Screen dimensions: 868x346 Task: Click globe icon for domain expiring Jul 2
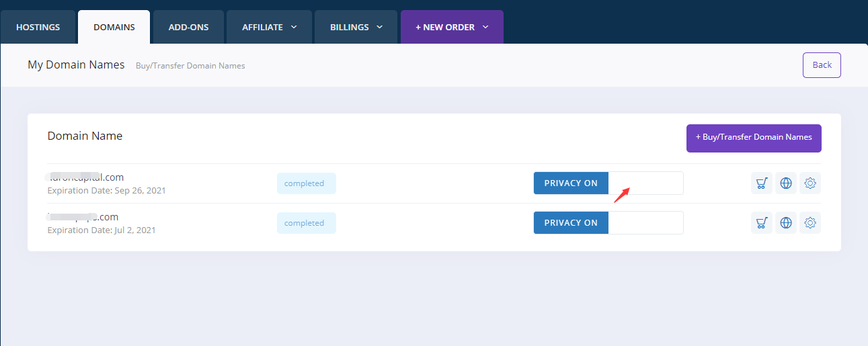click(785, 223)
